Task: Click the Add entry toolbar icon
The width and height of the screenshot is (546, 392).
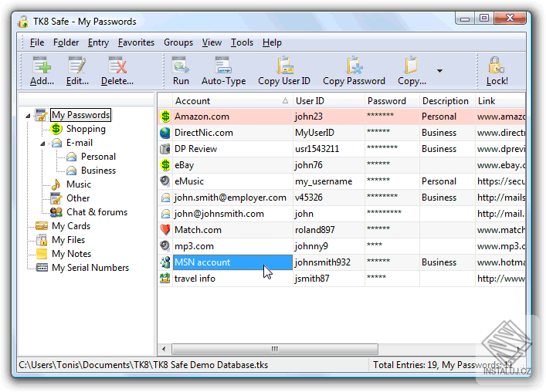Action: pos(42,65)
